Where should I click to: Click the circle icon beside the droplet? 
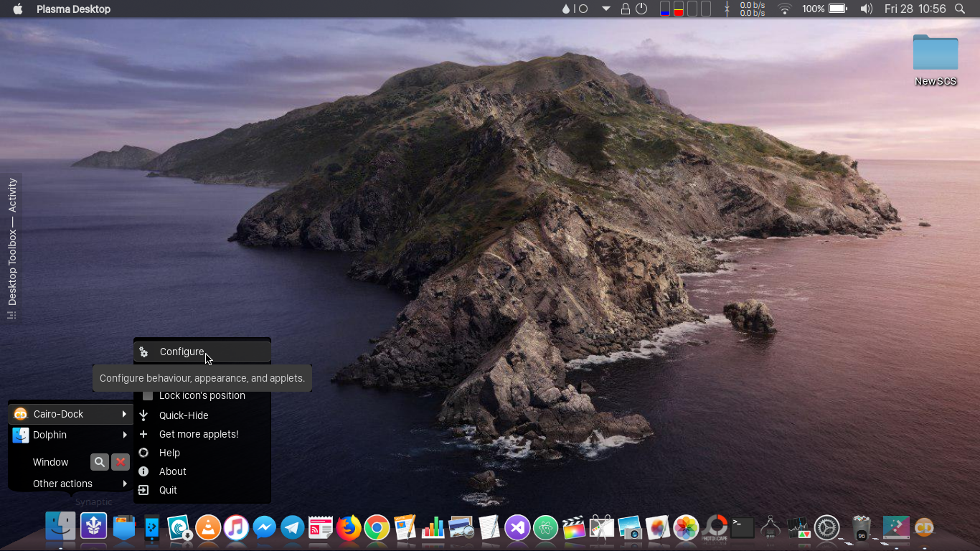tap(583, 9)
